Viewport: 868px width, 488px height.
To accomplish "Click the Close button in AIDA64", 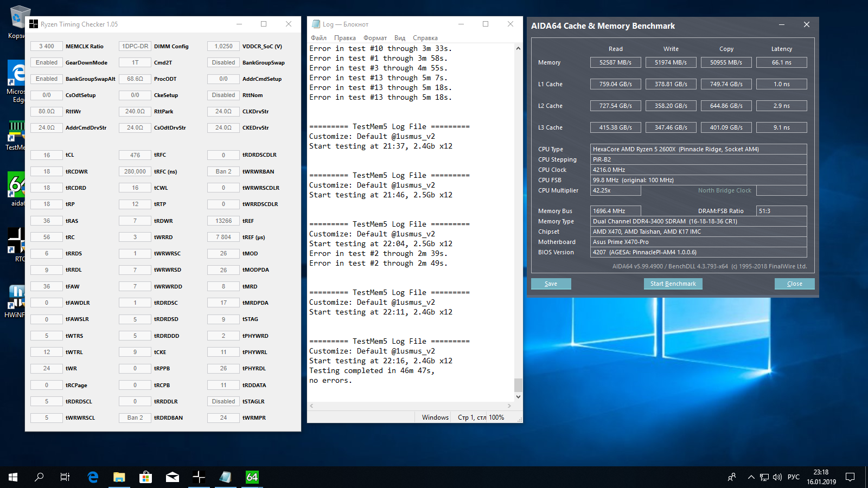I will 795,284.
